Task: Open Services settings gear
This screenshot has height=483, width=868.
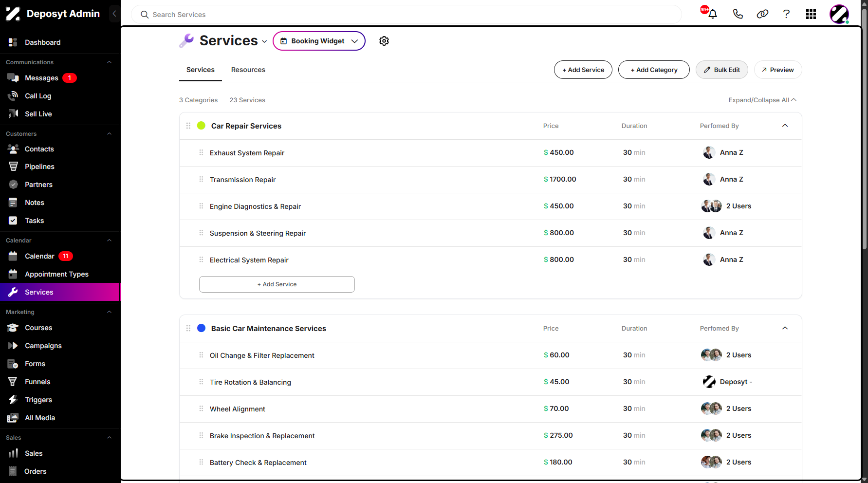Action: (x=384, y=41)
